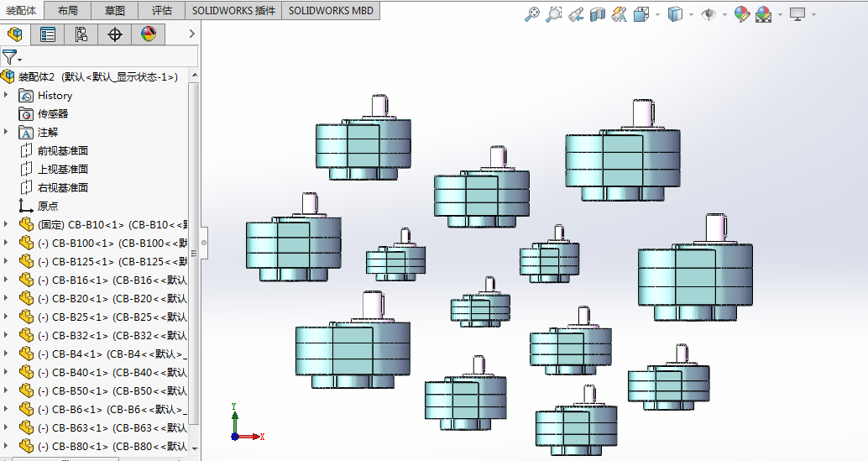This screenshot has width=868, height=461.
Task: Expand CB-B25<1> component
Action: tap(6, 317)
